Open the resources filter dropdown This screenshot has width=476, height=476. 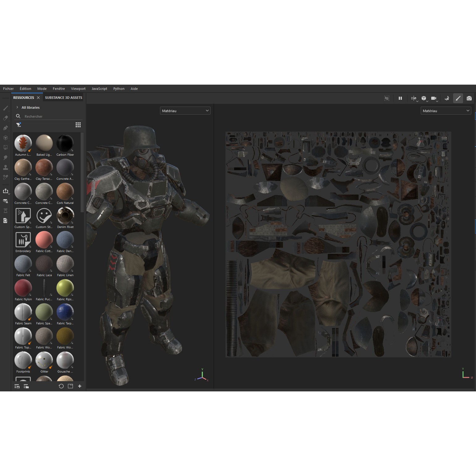[19, 125]
